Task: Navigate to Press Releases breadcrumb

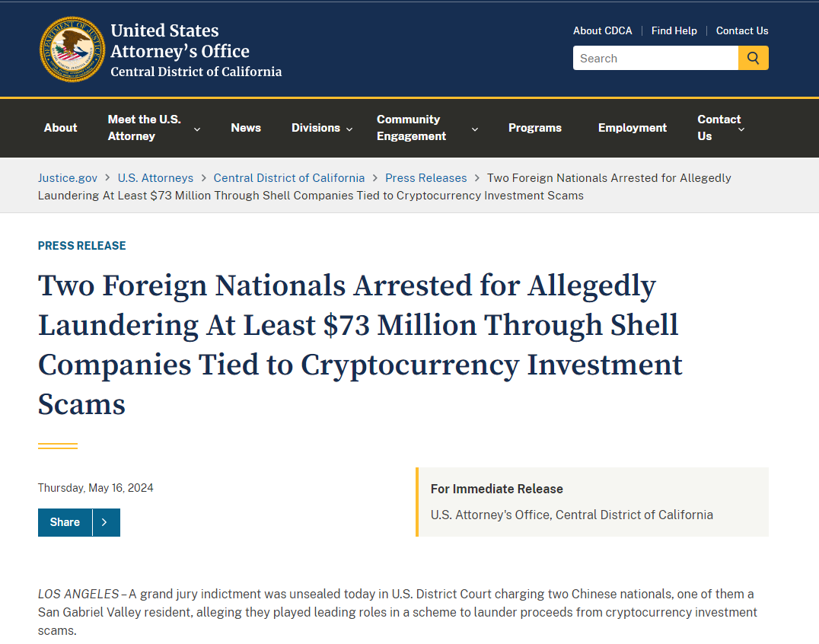Action: [x=425, y=177]
